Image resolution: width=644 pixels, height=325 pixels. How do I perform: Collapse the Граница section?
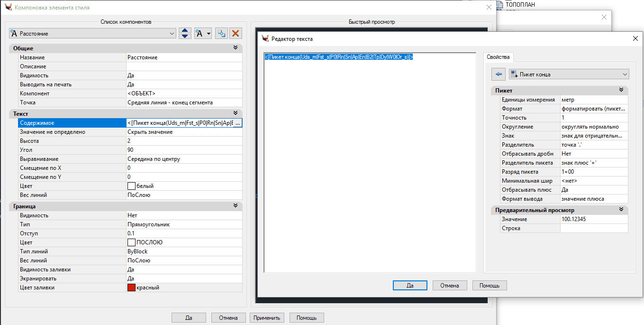coord(236,206)
